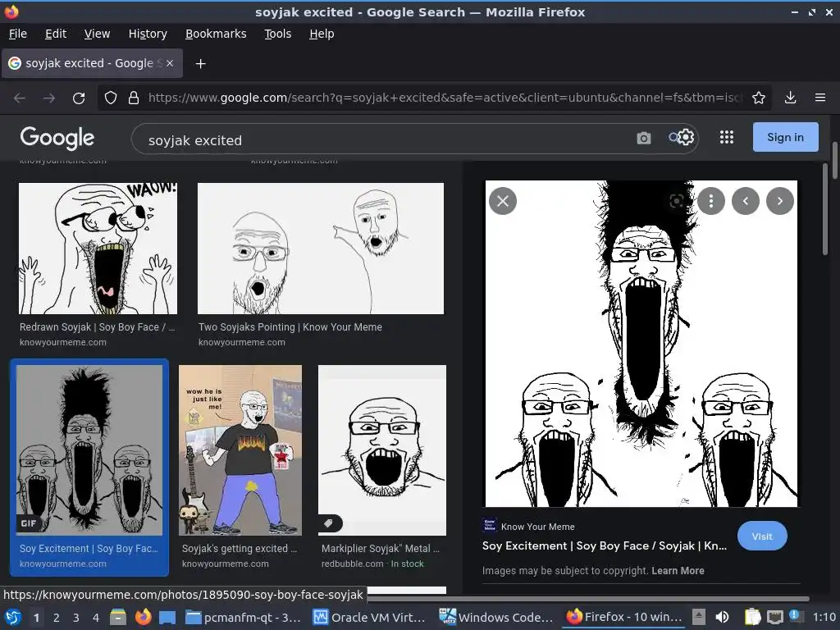
Task: Open the tracking protection shield icon
Action: [111, 98]
